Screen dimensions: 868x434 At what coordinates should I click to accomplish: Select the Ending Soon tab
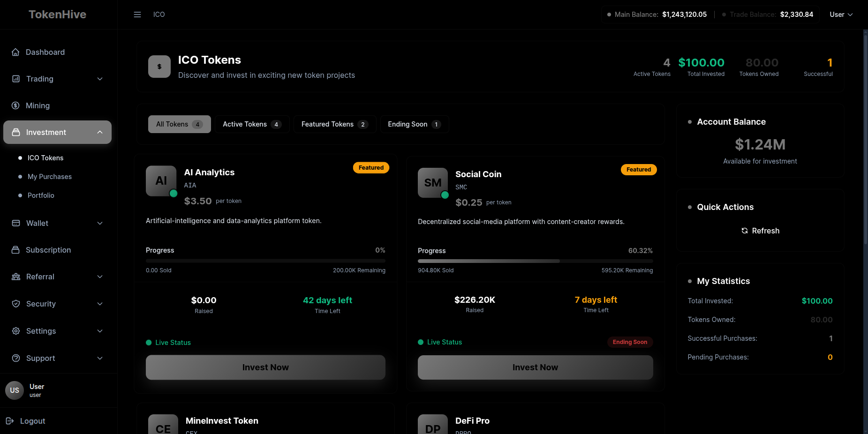click(414, 124)
